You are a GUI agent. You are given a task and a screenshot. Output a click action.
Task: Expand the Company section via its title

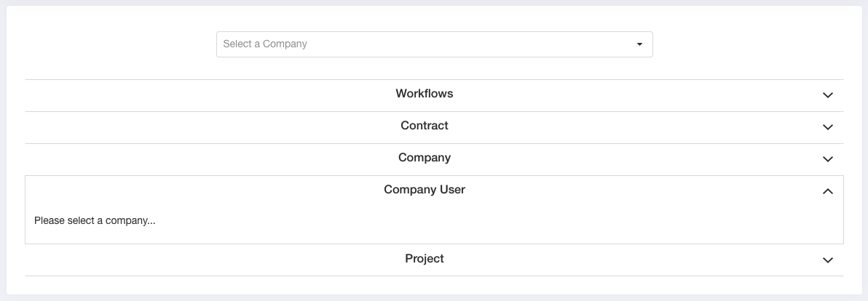(x=424, y=158)
